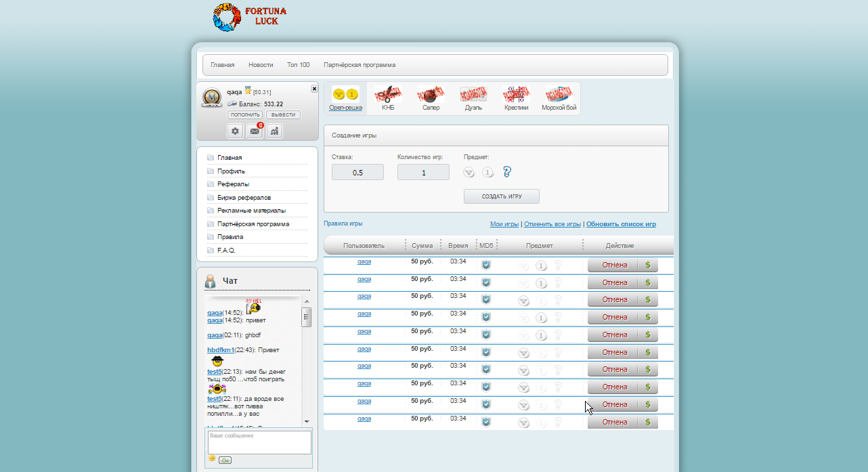Open the statistics chart icon

pos(274,131)
